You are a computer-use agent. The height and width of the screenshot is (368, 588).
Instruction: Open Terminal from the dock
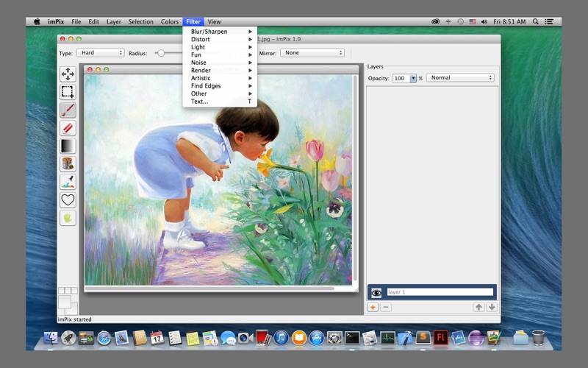352,338
